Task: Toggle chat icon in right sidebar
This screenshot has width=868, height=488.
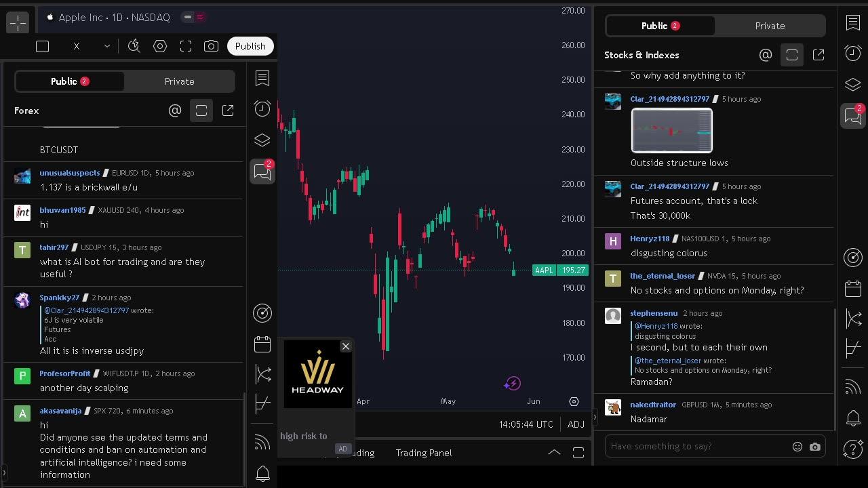Action: (853, 116)
